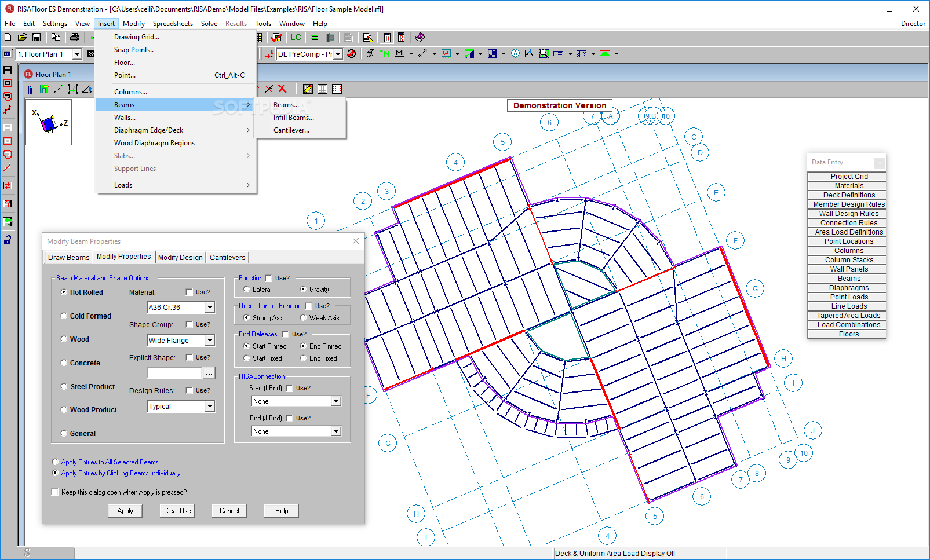Click the red R results toolbar icon
The width and height of the screenshot is (930, 560).
pos(401,38)
